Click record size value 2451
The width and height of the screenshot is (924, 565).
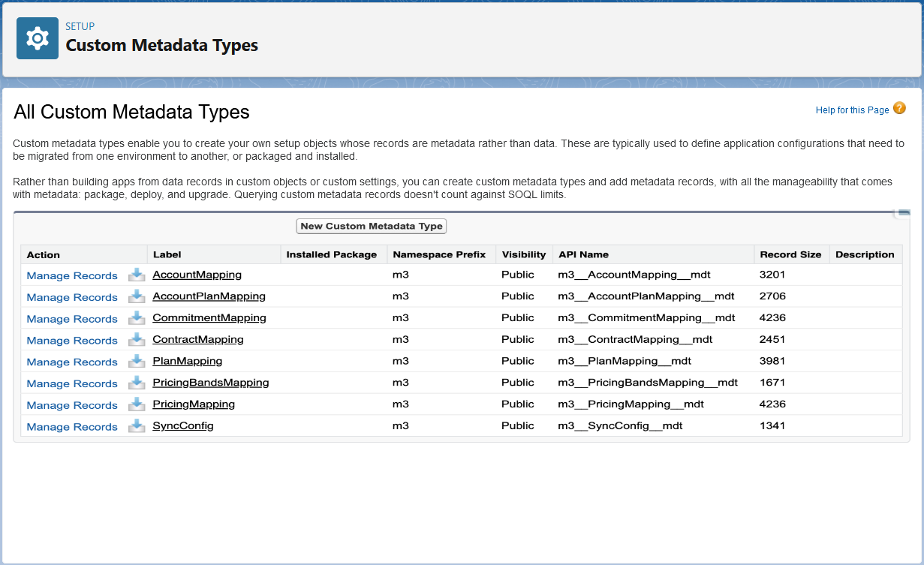(x=772, y=339)
